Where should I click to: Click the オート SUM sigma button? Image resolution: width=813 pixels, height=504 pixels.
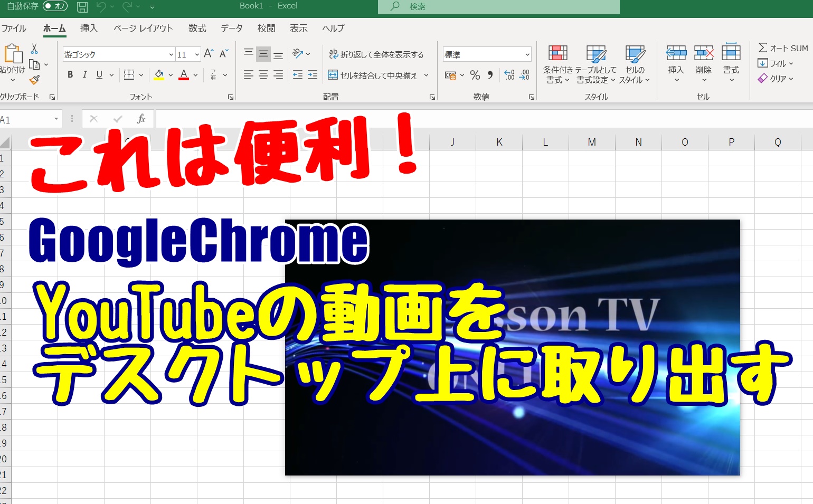pyautogui.click(x=783, y=48)
